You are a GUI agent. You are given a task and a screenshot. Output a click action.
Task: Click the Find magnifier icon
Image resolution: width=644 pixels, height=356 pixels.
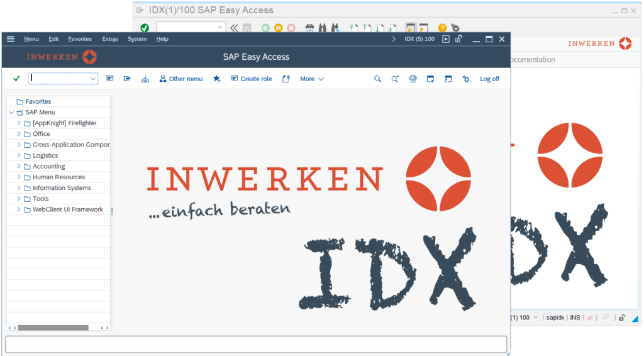(x=377, y=79)
